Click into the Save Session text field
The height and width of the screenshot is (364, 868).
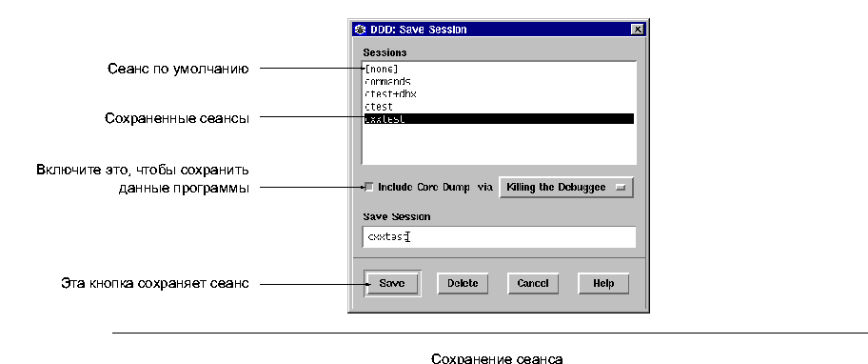click(499, 236)
